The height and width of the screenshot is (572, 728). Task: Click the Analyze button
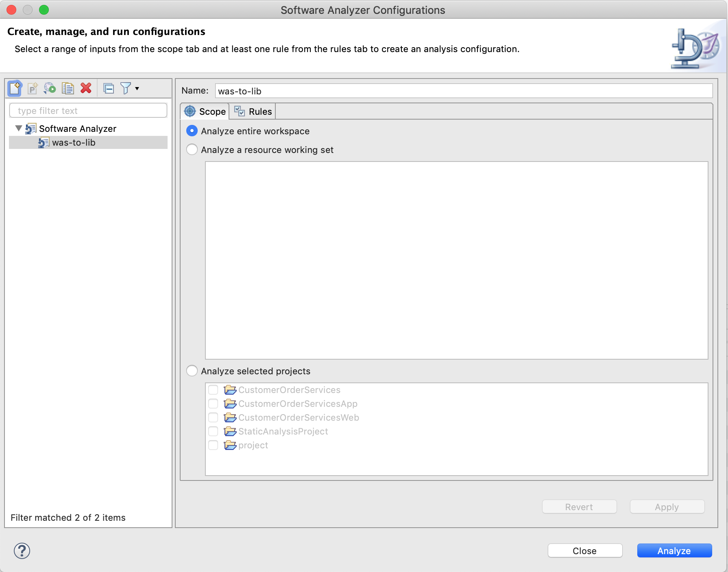[674, 551]
